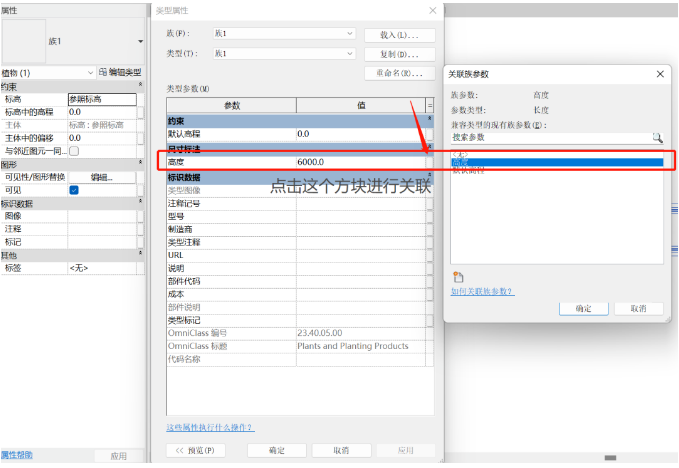Close the 类型属性 dialog
The width and height of the screenshot is (679, 468).
click(433, 10)
